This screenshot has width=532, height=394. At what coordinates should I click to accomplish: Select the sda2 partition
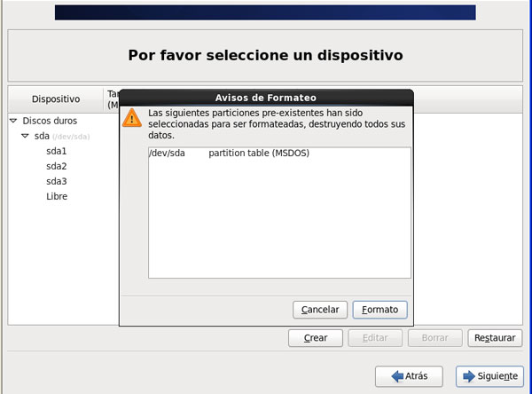click(x=57, y=167)
